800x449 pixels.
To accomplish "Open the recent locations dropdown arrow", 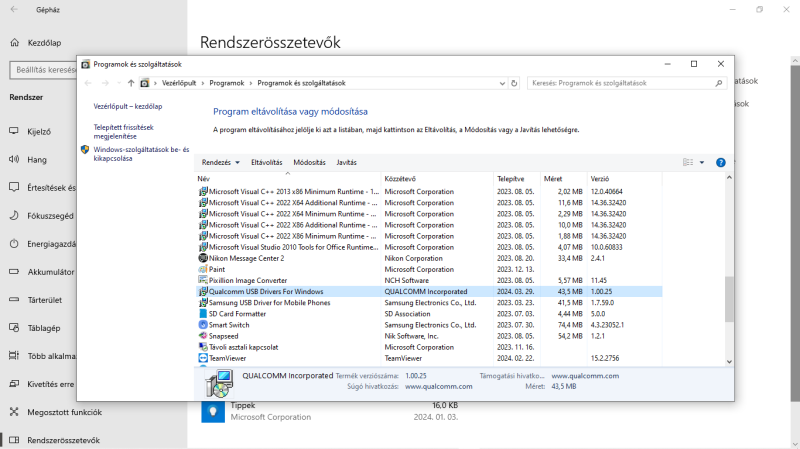I will point(118,83).
